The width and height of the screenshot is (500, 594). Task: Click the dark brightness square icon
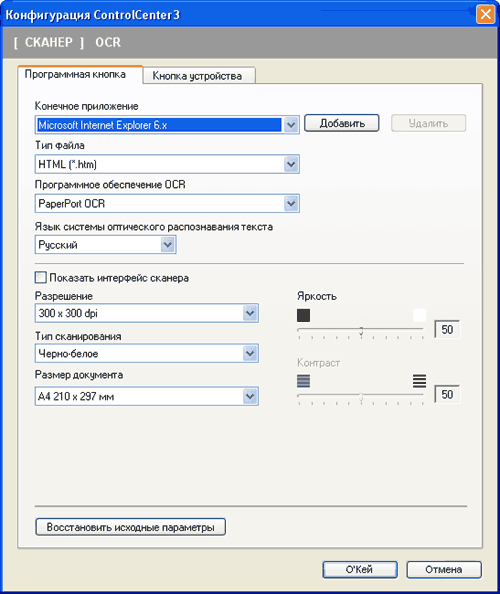(x=303, y=315)
